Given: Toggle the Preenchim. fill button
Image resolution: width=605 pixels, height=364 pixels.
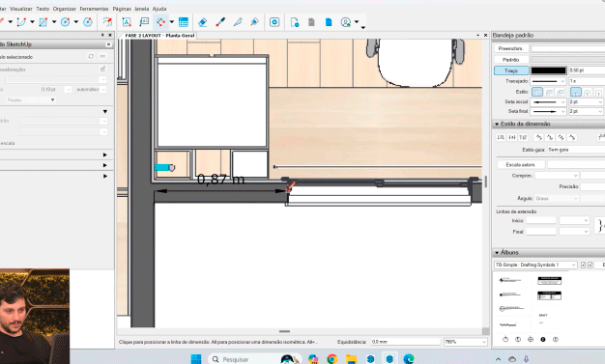Looking at the screenshot, I should pos(510,48).
